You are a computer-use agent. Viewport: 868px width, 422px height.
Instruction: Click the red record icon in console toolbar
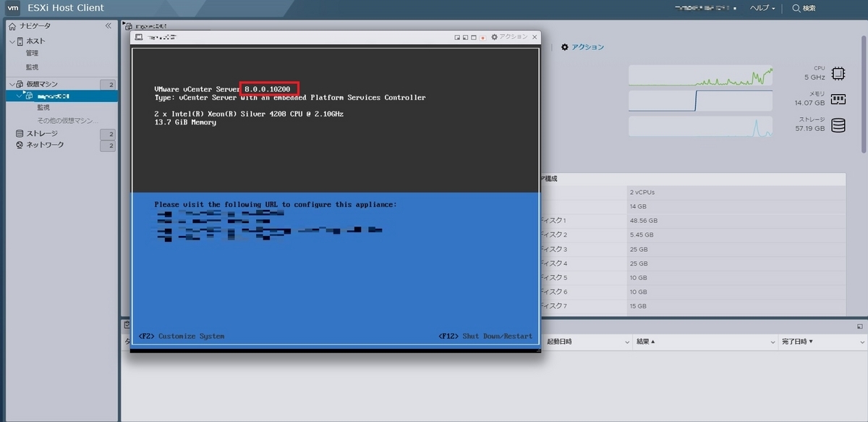click(x=482, y=38)
